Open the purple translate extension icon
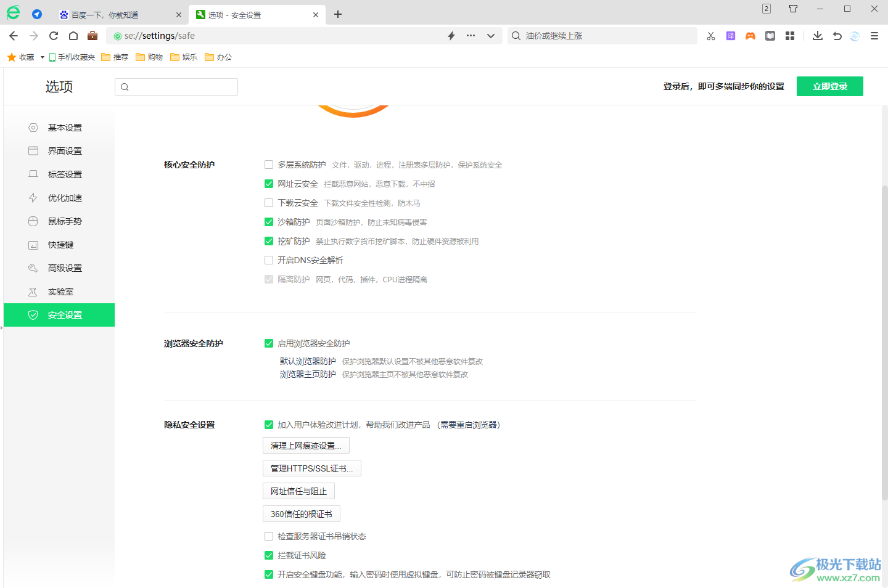This screenshot has width=888, height=588. 731,36
